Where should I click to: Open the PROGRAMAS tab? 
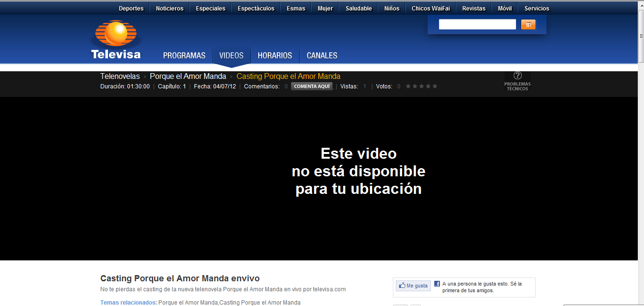(x=184, y=56)
